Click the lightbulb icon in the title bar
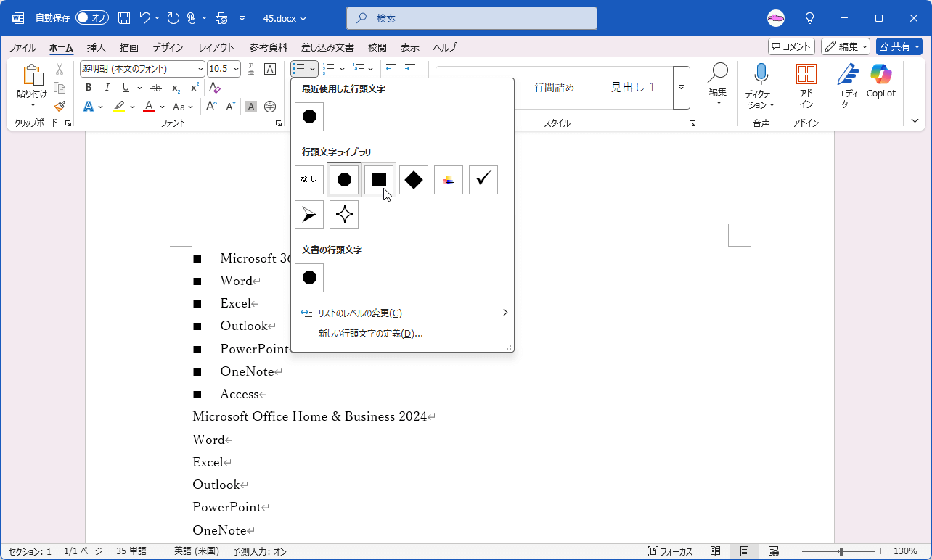Viewport: 932px width, 560px height. [810, 17]
